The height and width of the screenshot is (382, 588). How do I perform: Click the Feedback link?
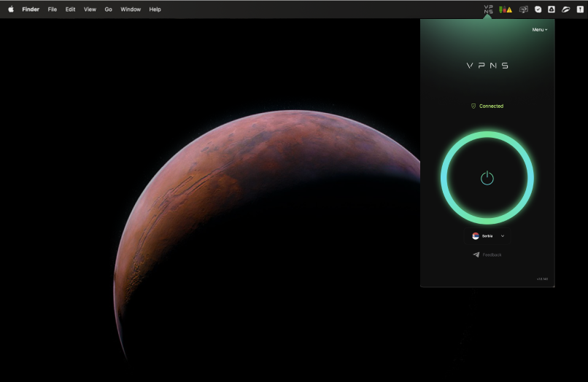click(x=492, y=255)
